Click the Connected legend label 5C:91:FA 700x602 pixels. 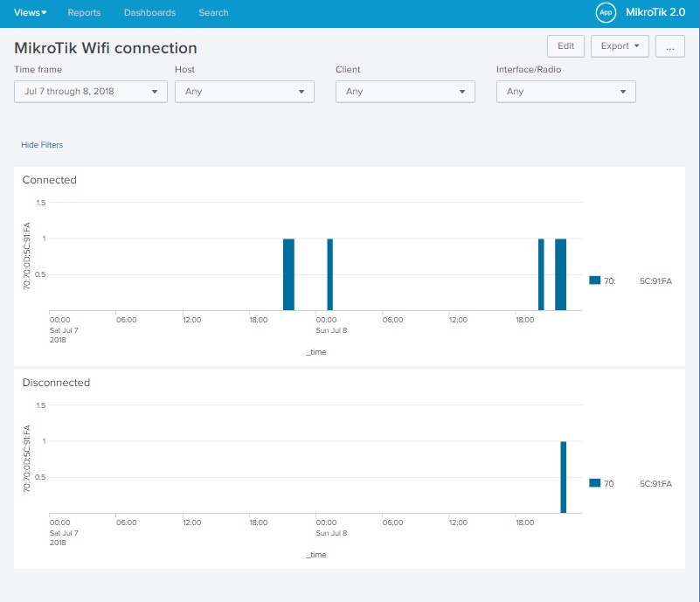tap(655, 281)
